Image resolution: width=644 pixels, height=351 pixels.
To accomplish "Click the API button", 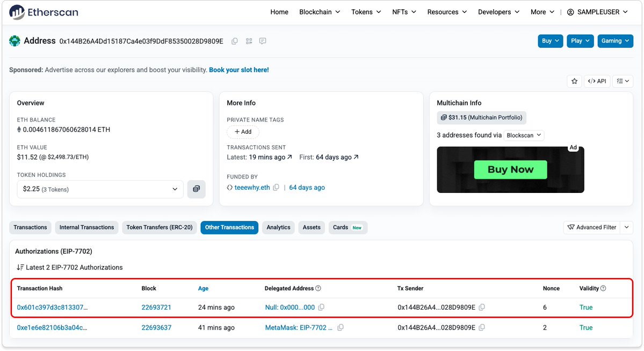I will (x=597, y=81).
